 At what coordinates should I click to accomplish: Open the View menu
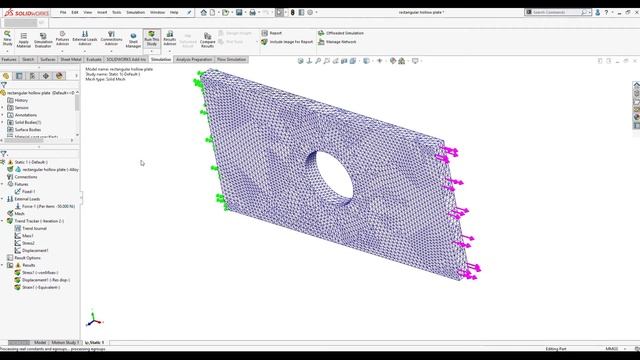click(x=87, y=13)
